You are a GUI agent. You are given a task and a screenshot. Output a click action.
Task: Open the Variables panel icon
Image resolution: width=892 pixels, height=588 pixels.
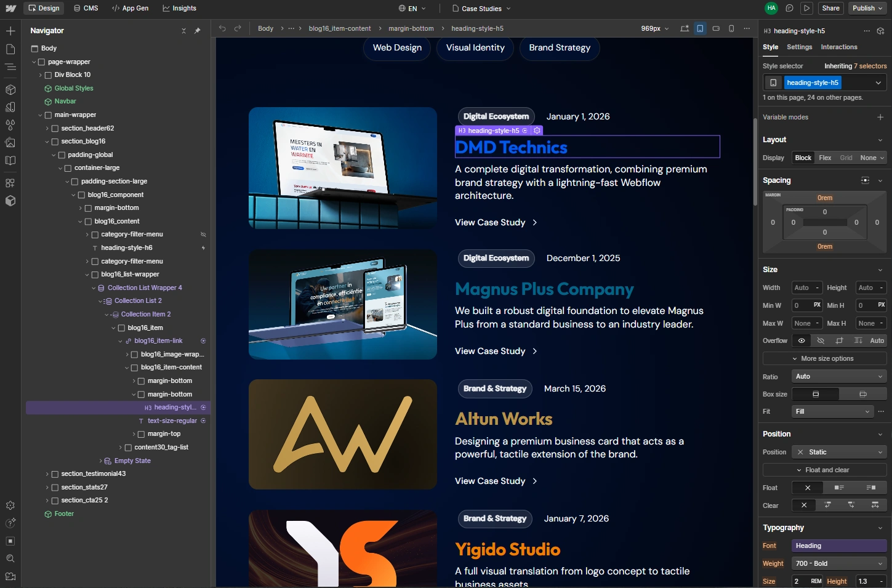pyautogui.click(x=10, y=107)
